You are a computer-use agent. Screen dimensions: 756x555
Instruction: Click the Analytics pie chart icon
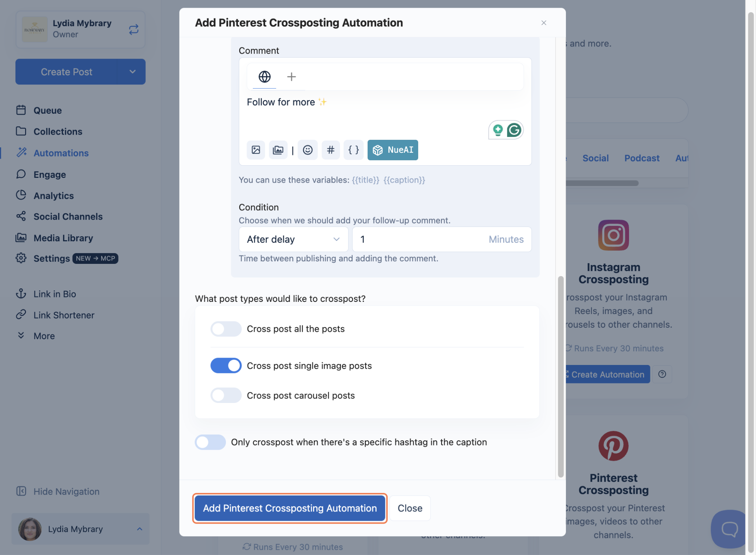[21, 195]
